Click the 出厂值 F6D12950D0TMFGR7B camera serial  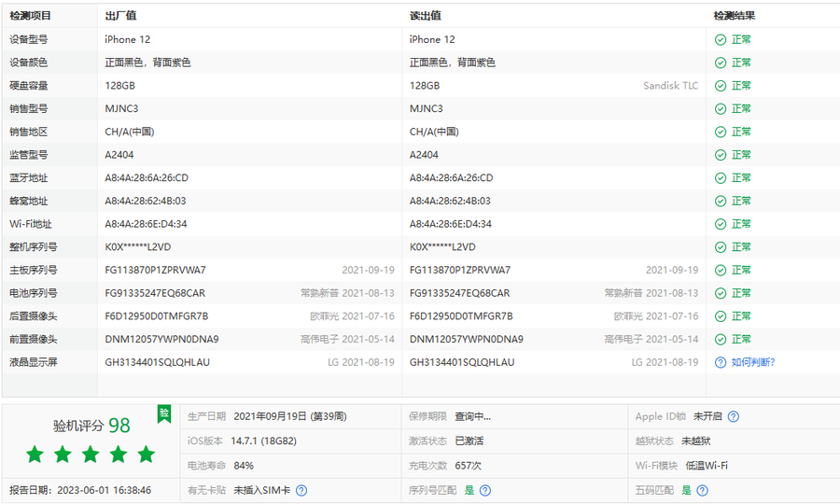[x=157, y=316]
